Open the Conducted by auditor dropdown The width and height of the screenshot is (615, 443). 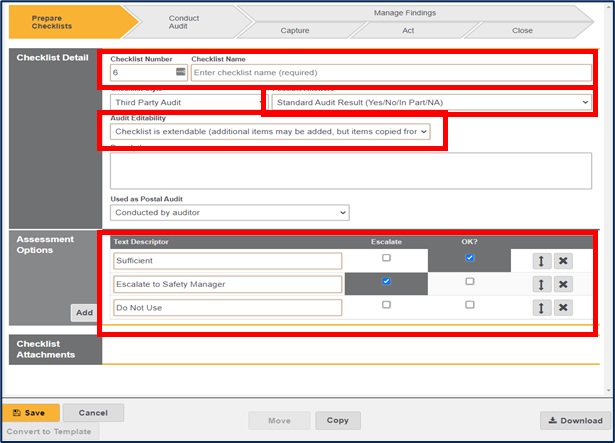click(230, 212)
